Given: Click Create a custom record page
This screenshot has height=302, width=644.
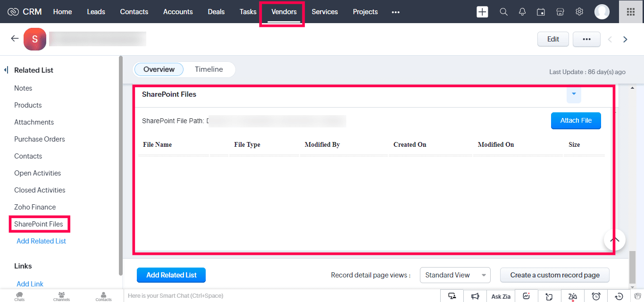Looking at the screenshot, I should 555,275.
